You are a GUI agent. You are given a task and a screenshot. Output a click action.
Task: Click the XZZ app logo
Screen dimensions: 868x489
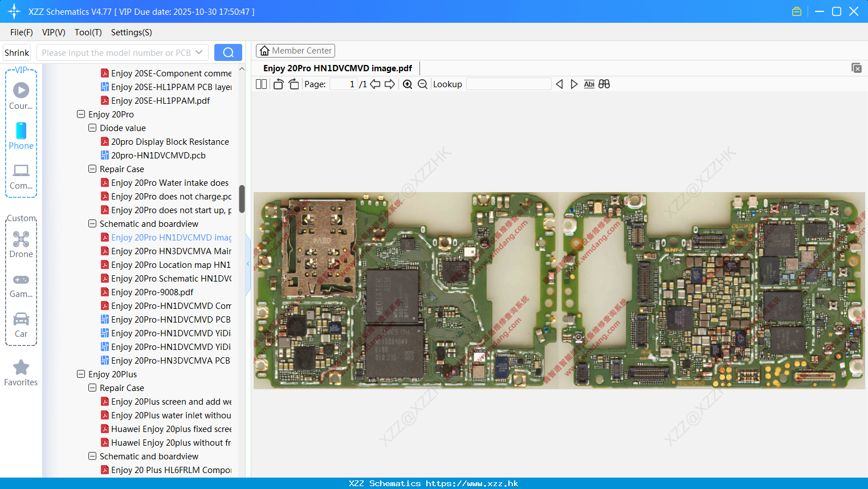point(14,11)
